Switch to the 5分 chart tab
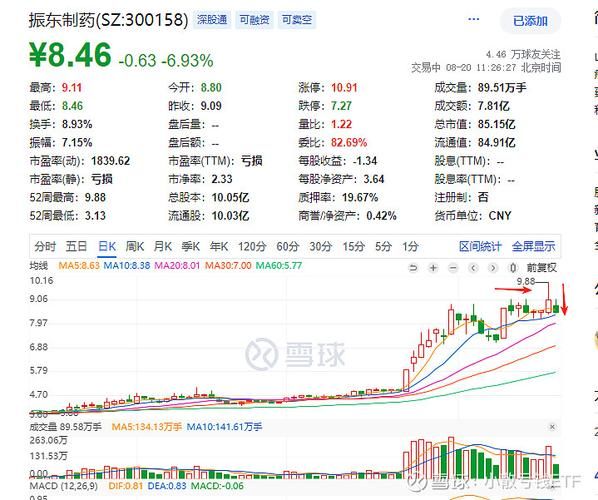Viewport: 598px width, 500px height. pyautogui.click(x=383, y=246)
